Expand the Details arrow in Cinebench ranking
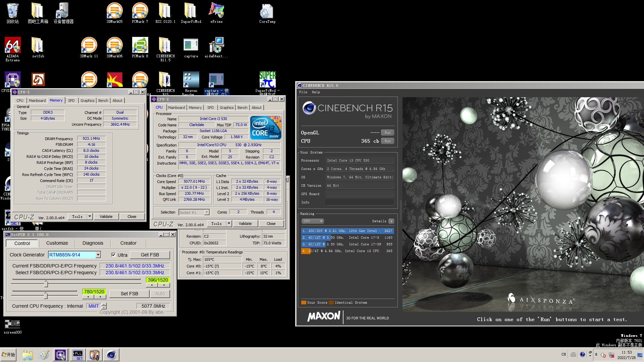The image size is (644, 362). (391, 221)
